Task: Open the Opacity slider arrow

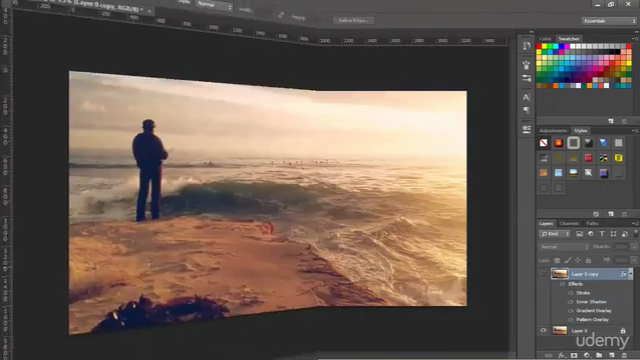Action: (634, 247)
